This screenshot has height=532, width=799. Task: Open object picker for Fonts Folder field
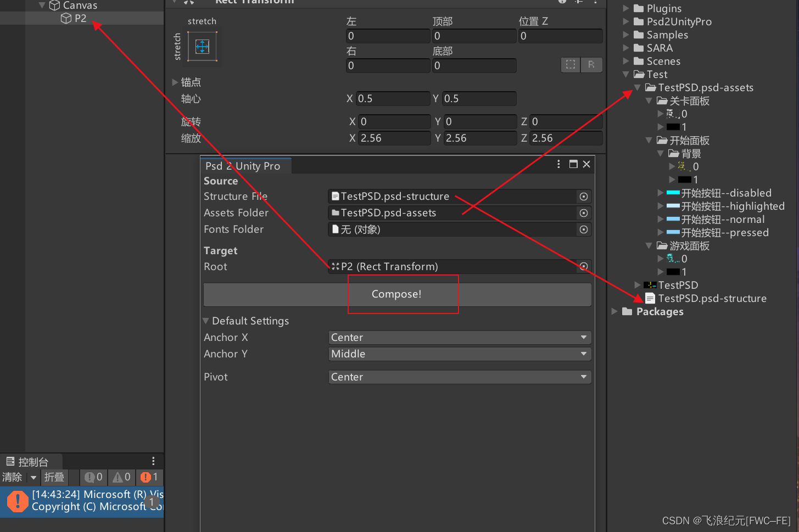click(584, 229)
